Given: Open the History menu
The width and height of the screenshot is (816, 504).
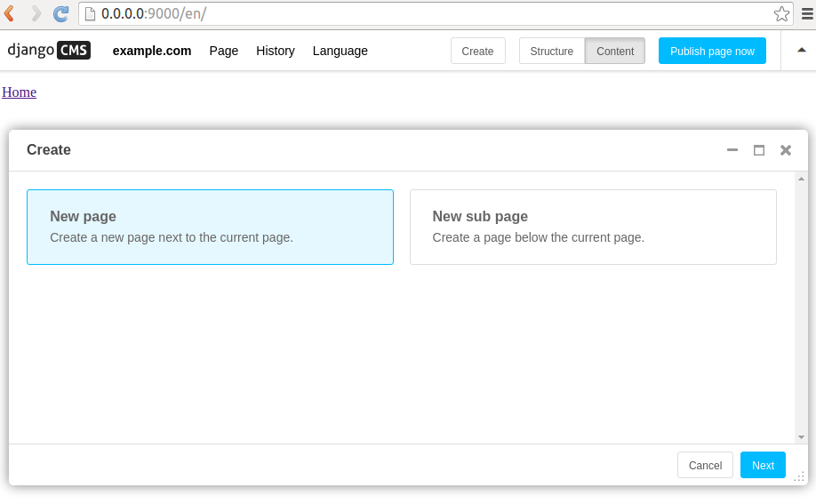Looking at the screenshot, I should pyautogui.click(x=276, y=51).
